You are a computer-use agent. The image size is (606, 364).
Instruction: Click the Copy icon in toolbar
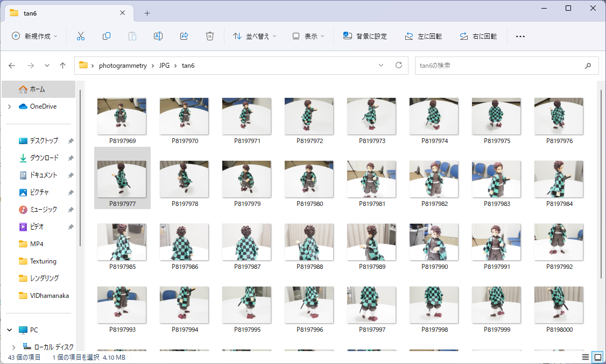(106, 36)
